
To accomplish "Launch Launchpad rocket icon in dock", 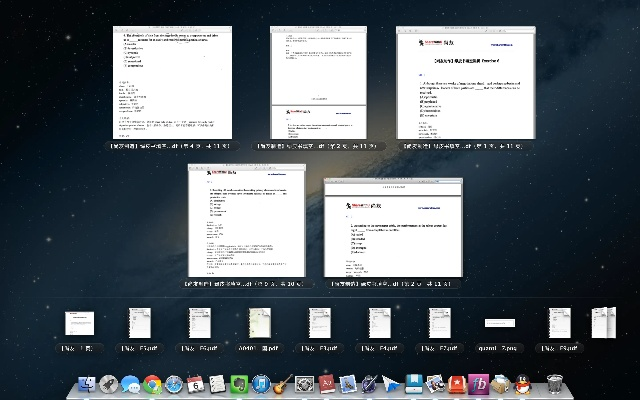I will [x=109, y=384].
